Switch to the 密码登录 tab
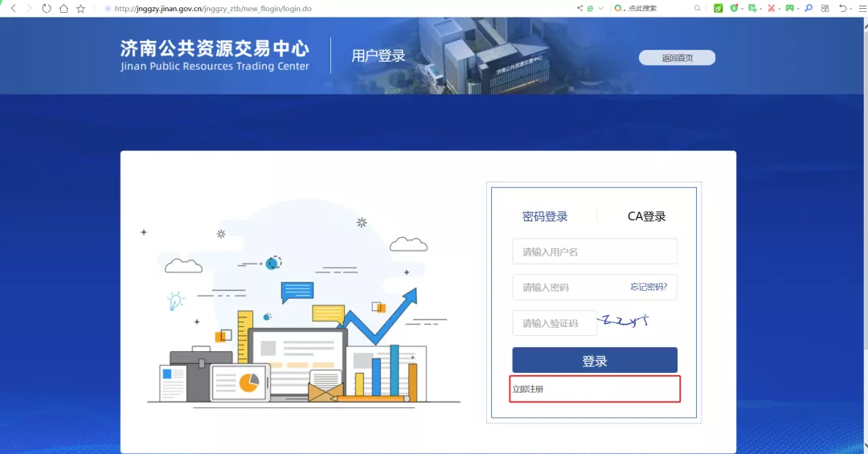 (545, 216)
